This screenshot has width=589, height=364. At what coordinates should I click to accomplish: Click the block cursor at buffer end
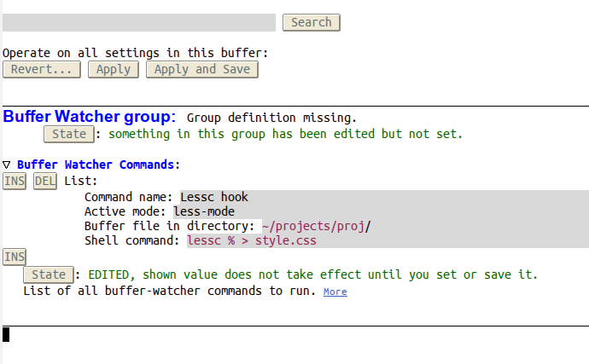pyautogui.click(x=6, y=335)
